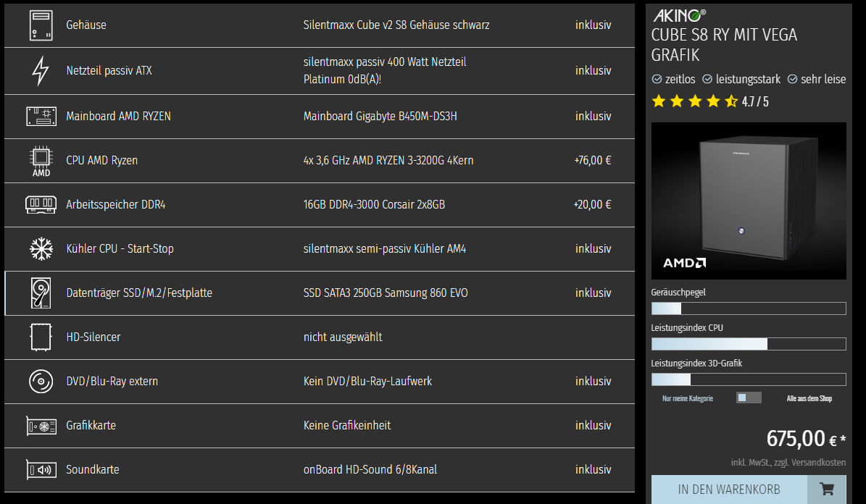Click the 16GB DDR4-3000 Corsair 2x8GB text
The width and height of the screenshot is (866, 504).
[x=374, y=204]
